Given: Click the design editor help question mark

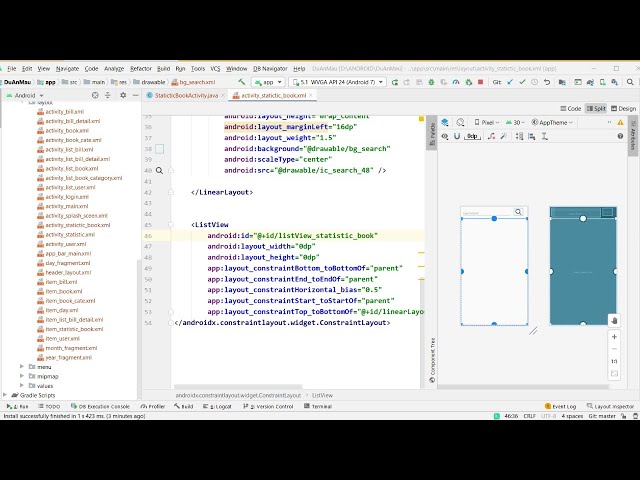Looking at the screenshot, I should (620, 136).
